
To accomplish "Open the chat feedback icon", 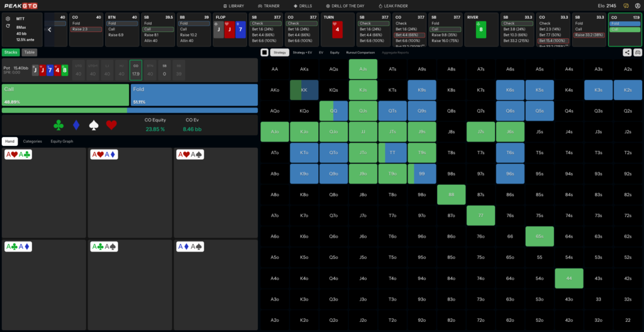I will [626, 6].
